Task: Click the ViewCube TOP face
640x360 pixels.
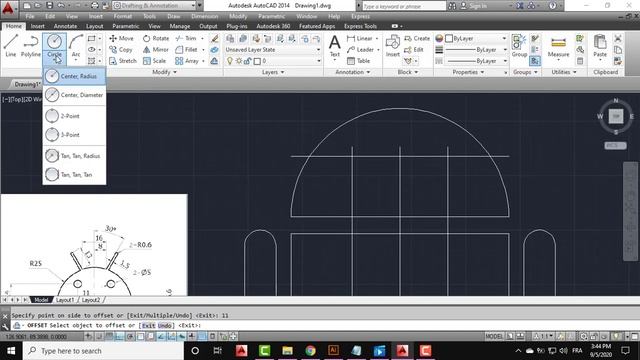Action: (616, 116)
